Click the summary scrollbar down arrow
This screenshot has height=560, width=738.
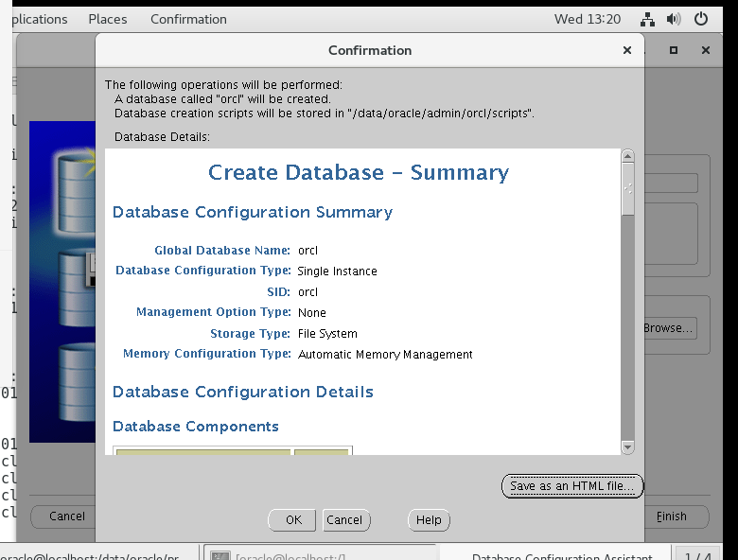(627, 446)
